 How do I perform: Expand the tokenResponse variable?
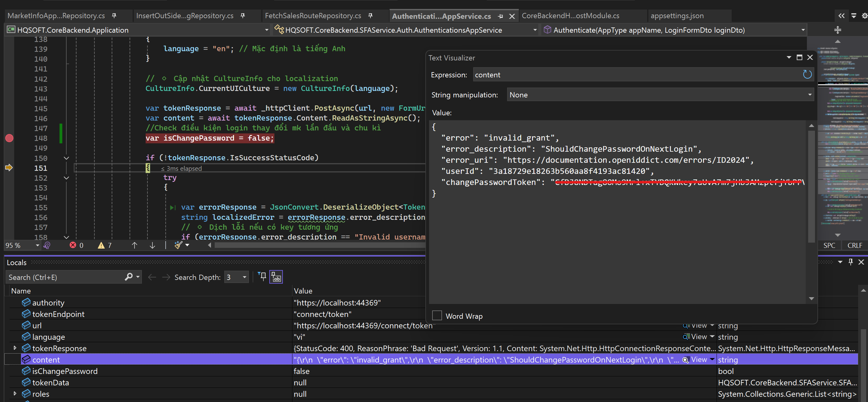(x=15, y=348)
